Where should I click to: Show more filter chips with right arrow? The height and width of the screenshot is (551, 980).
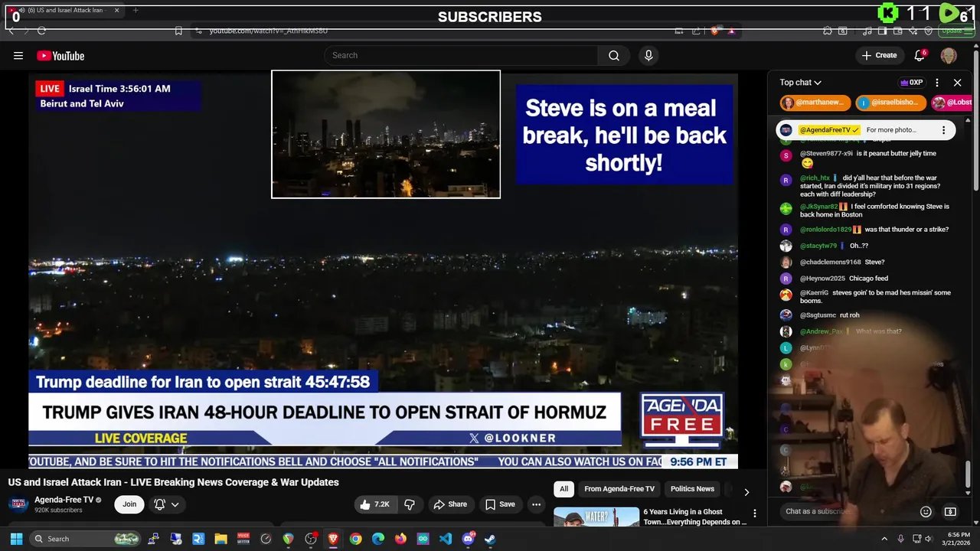coord(746,492)
